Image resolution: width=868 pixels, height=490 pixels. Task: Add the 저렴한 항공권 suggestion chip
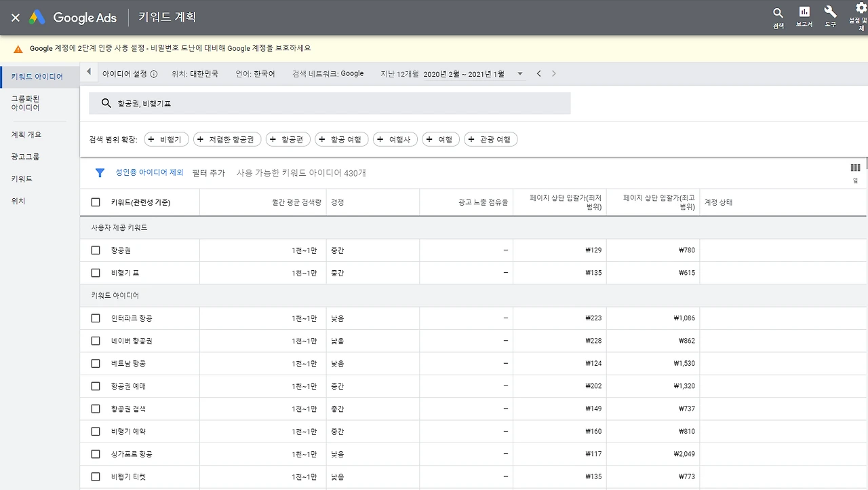click(227, 139)
